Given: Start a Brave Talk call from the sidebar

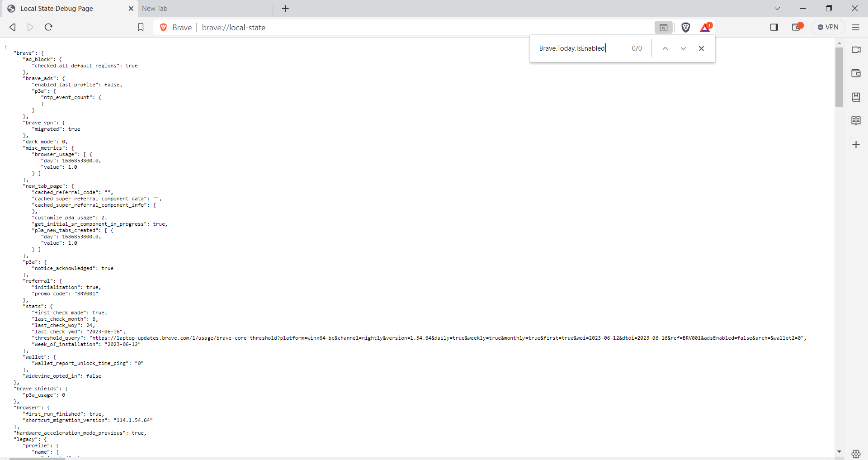Looking at the screenshot, I should pyautogui.click(x=856, y=50).
